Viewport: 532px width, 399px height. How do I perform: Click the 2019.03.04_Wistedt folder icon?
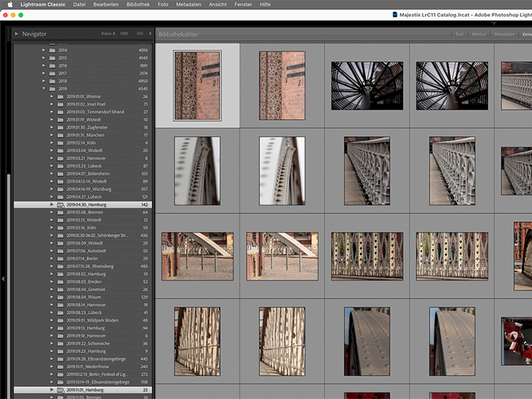[60, 151]
